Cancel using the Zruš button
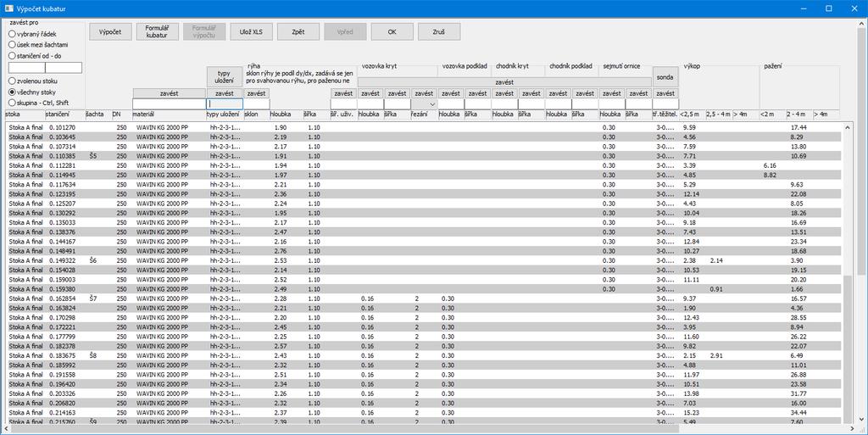 click(439, 31)
